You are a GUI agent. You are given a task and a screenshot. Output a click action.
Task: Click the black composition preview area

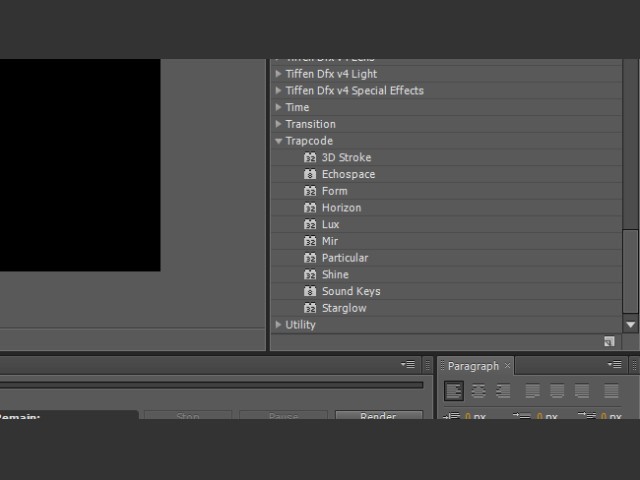80,165
